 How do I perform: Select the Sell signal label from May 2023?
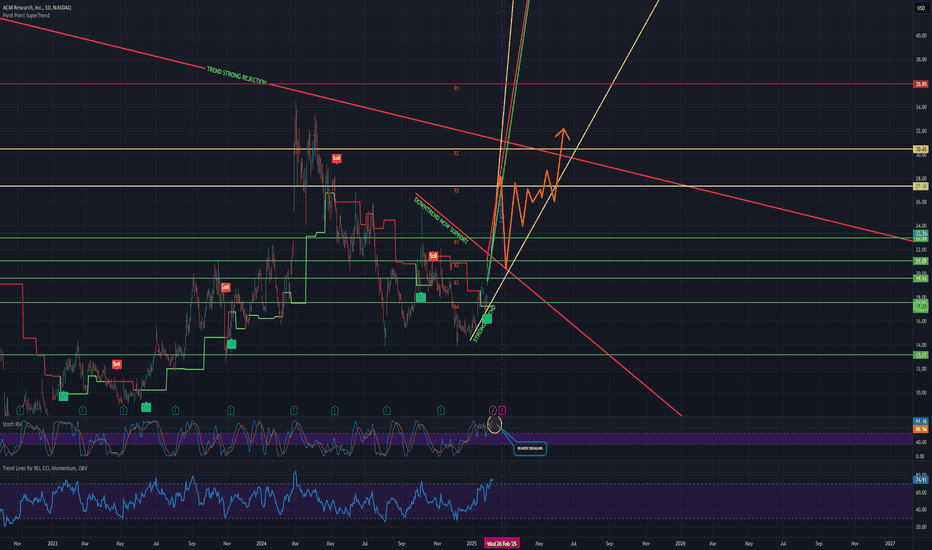117,364
